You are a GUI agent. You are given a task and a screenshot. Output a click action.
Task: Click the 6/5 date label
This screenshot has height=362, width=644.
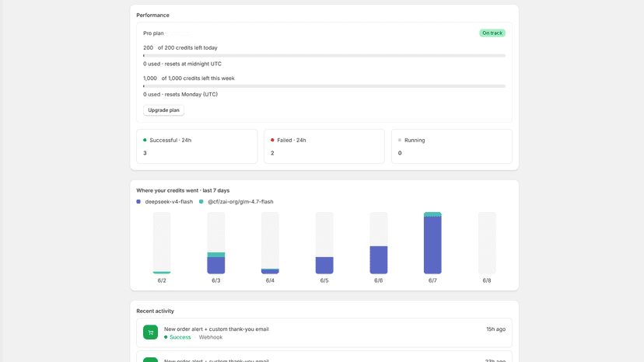click(324, 280)
